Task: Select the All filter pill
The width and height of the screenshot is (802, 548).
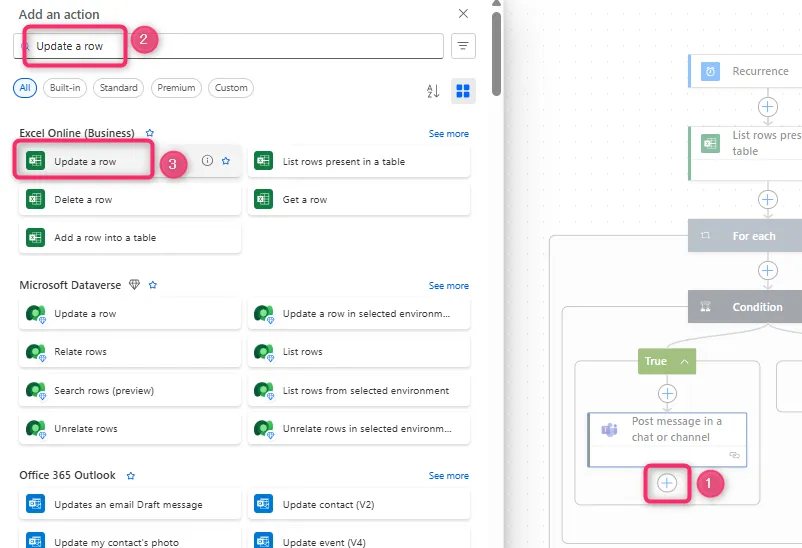Action: pyautogui.click(x=25, y=88)
